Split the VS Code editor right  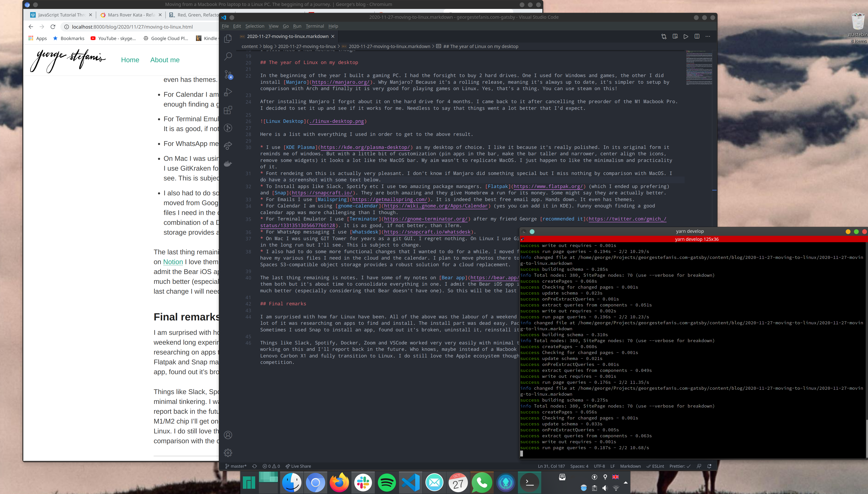pos(697,36)
